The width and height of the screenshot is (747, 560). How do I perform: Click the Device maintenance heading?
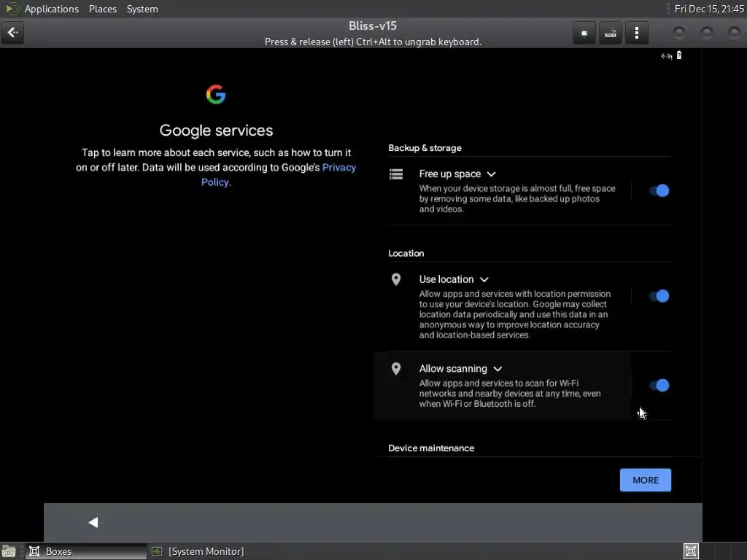[x=431, y=448]
